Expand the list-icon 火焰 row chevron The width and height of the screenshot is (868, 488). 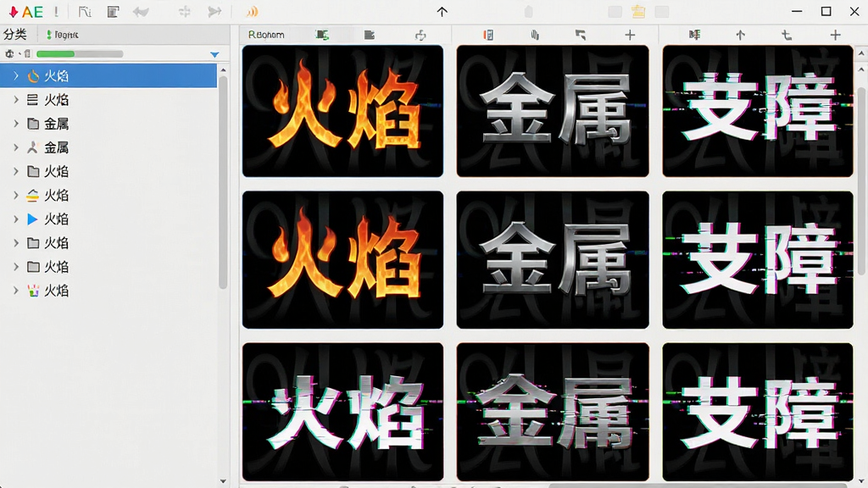tap(16, 100)
